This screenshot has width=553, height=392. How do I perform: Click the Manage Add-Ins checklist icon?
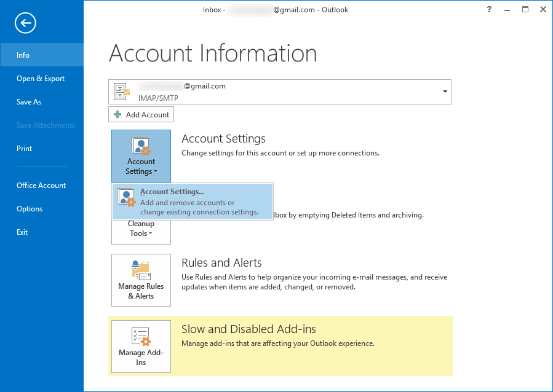pos(141,336)
